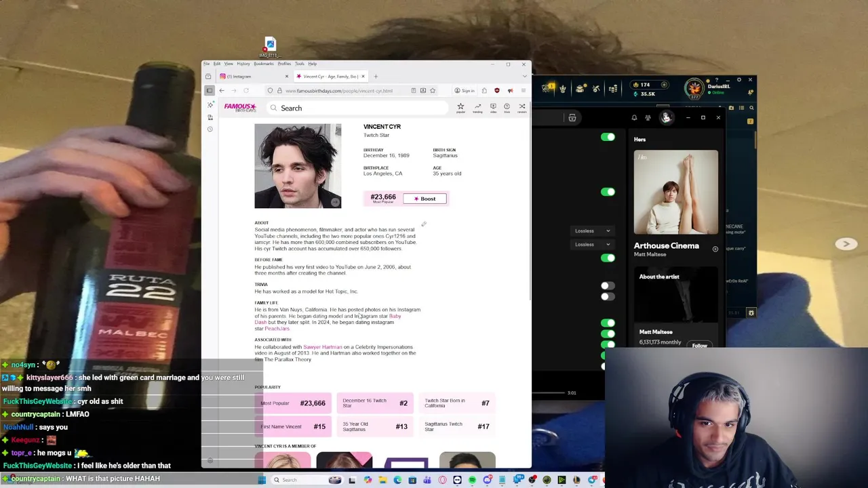Open the tracking protection shield icon

270,90
